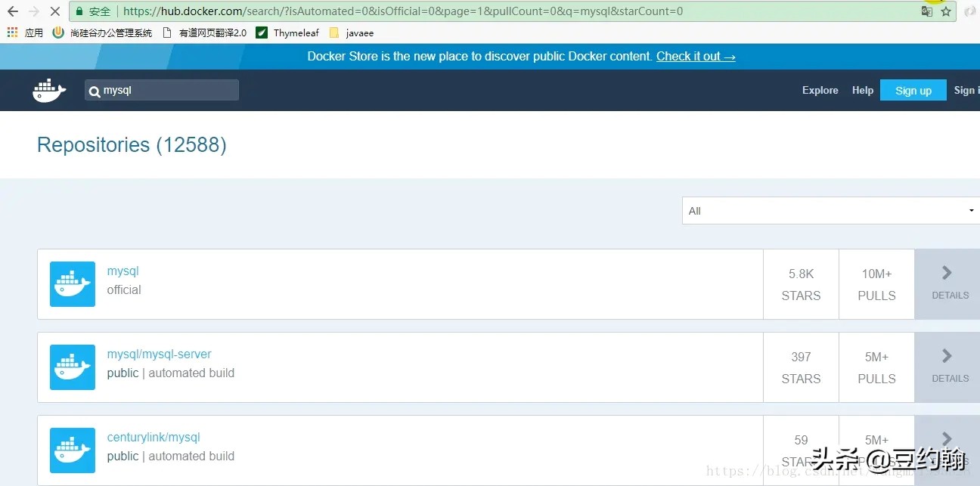Go back using the browser back arrow
The image size is (980, 486).
click(x=13, y=11)
